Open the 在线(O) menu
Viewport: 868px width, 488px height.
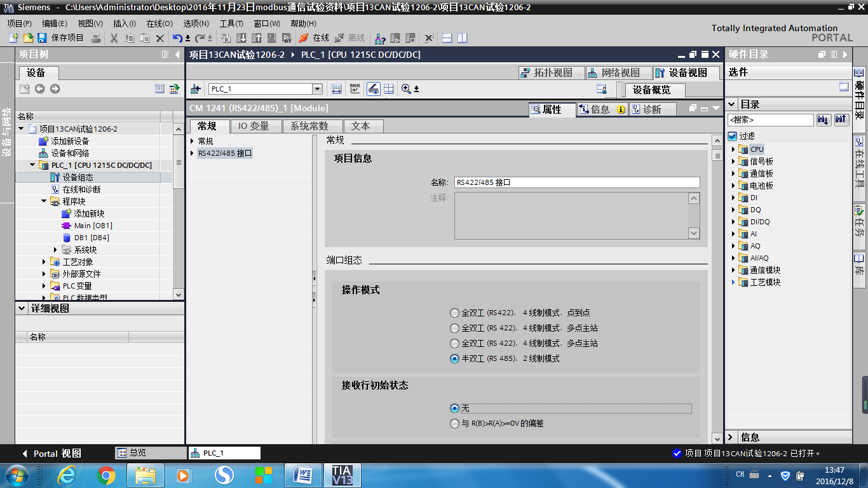click(159, 24)
